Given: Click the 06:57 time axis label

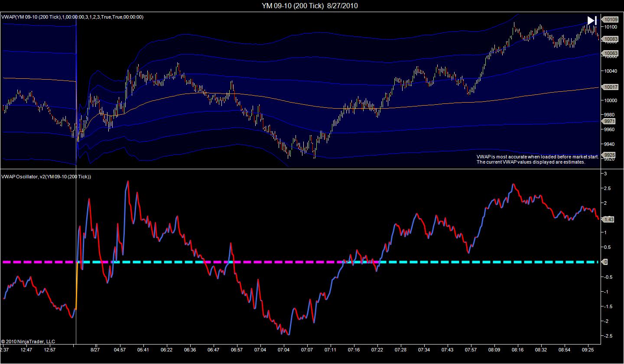Looking at the screenshot, I should click(237, 349).
